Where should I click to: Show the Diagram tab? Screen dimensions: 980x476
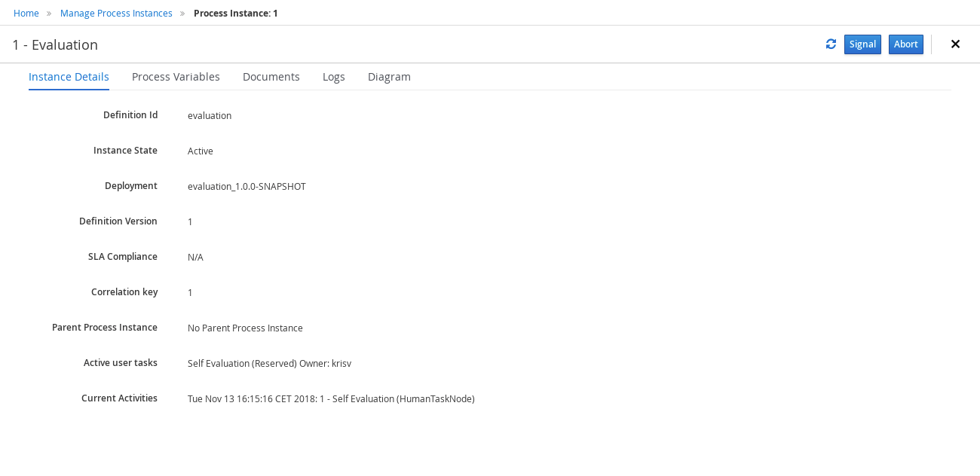389,77
